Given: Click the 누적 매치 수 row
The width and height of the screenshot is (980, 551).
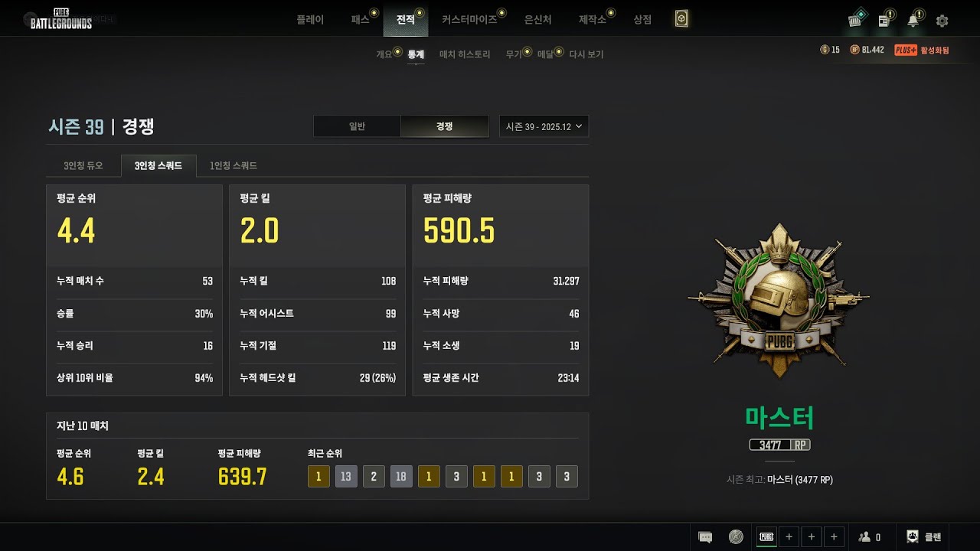Looking at the screenshot, I should click(x=134, y=281).
